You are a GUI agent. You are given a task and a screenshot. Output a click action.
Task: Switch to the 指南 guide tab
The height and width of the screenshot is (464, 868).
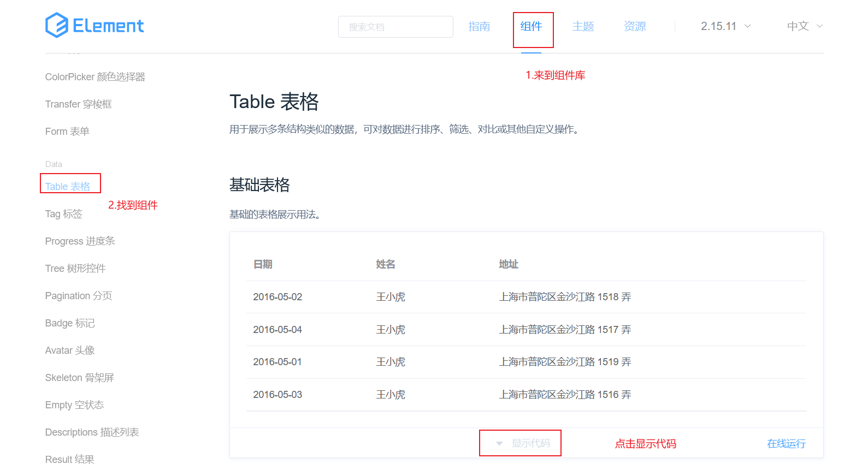[479, 26]
